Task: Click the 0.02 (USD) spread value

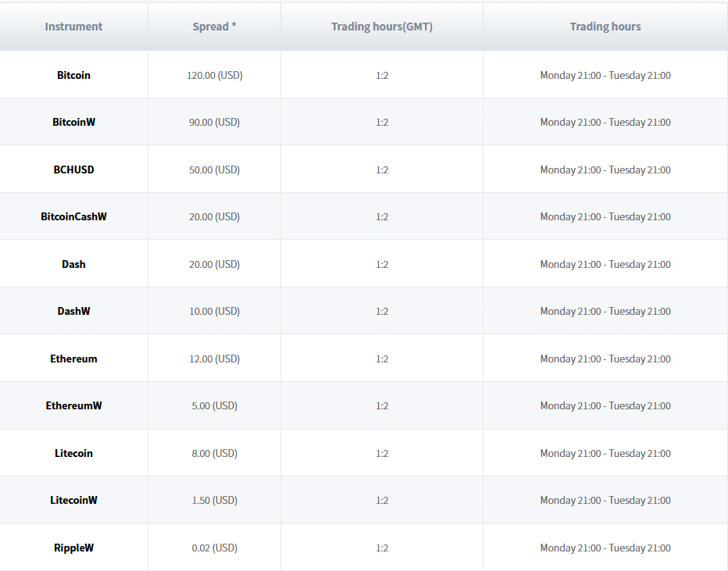Action: (x=214, y=548)
